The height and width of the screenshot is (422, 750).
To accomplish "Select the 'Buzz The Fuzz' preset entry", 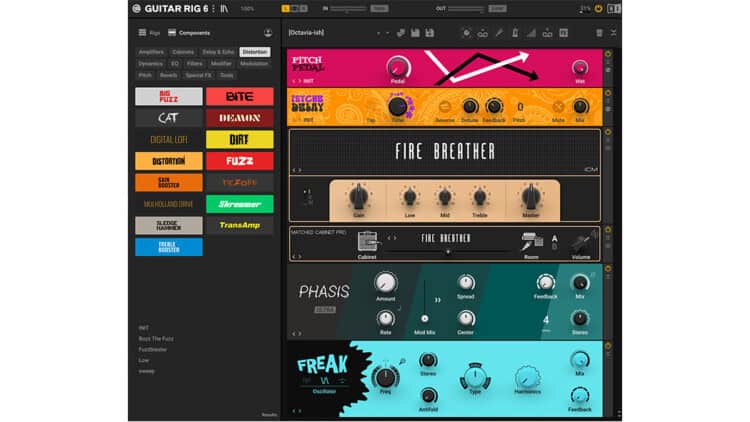I will point(156,338).
